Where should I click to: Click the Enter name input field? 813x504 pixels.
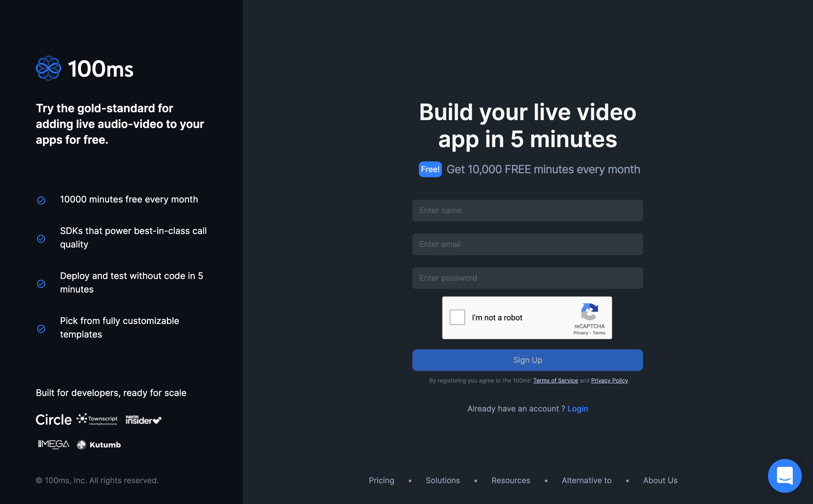527,210
